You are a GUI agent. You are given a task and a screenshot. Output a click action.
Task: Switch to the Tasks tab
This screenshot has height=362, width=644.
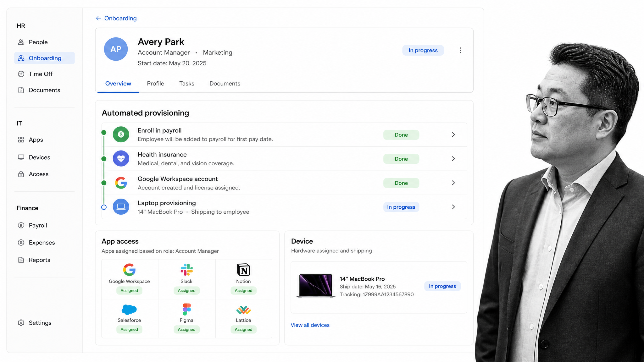(187, 84)
